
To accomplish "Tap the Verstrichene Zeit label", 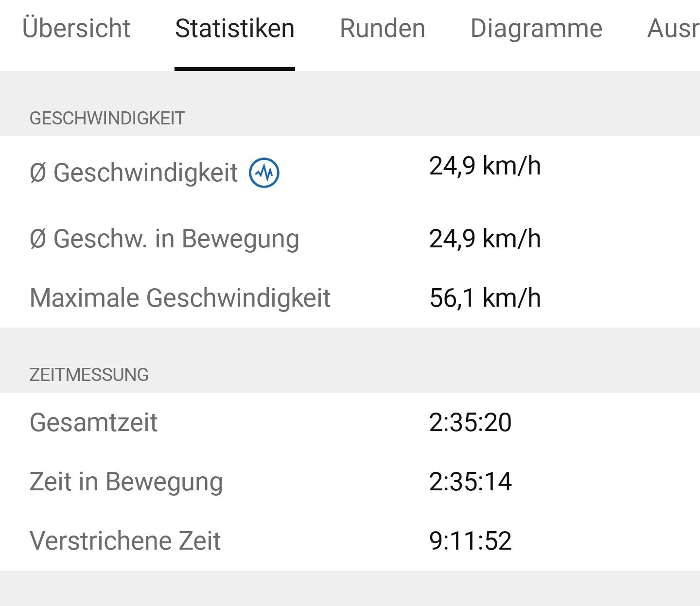I will click(x=125, y=541).
